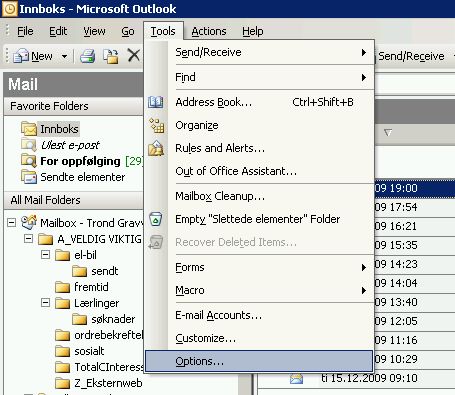Image resolution: width=455 pixels, height=395 pixels.
Task: Select the ordrebekreftelse folder
Action: tap(100, 335)
